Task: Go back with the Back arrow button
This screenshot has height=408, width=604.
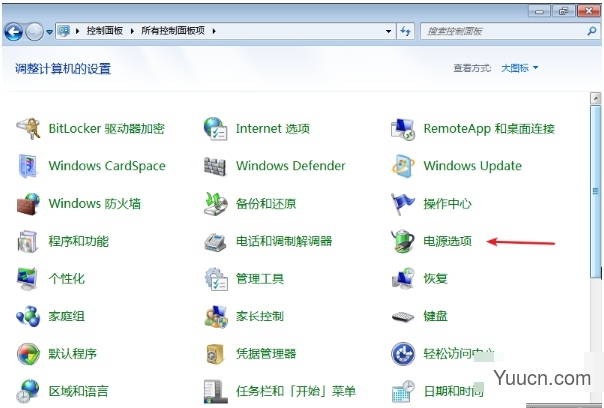Action: click(13, 32)
